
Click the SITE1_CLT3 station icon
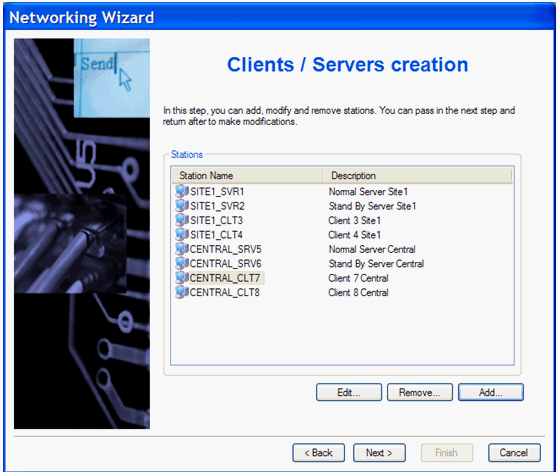pos(182,220)
